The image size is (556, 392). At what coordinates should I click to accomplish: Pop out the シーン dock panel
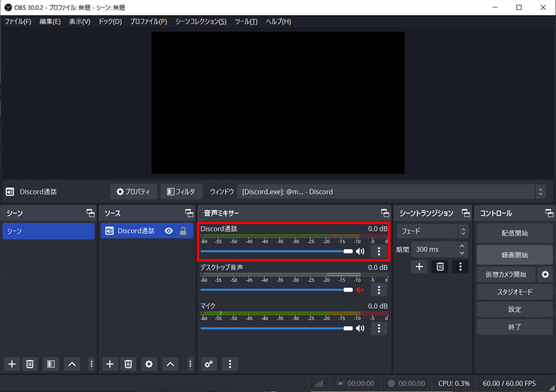pos(91,213)
